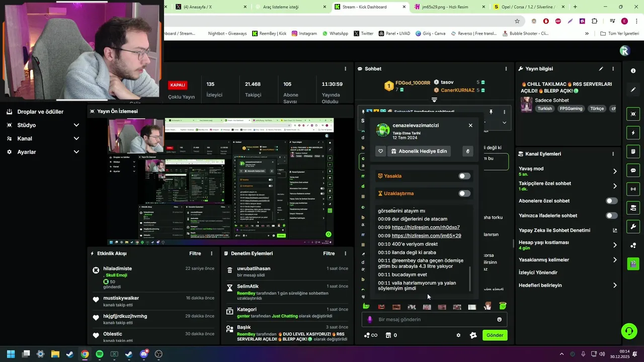Click the mute microphone icon in user card
Viewport: 644px width, 362px height.
[x=467, y=151]
